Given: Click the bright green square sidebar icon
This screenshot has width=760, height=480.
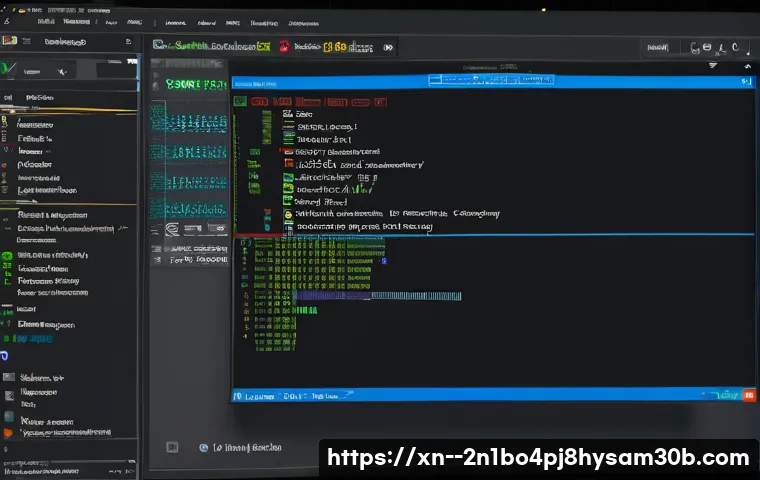Looking at the screenshot, I should [x=7, y=256].
